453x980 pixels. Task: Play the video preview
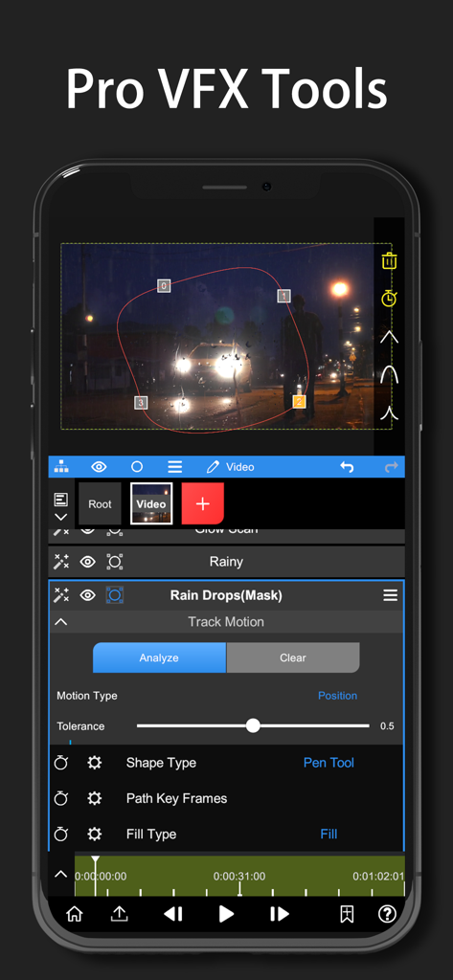click(x=226, y=914)
